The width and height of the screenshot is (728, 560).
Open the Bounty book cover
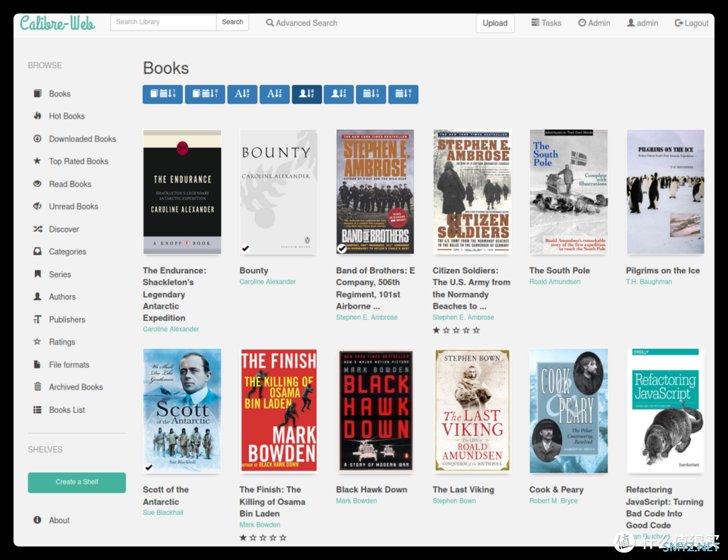[x=278, y=192]
